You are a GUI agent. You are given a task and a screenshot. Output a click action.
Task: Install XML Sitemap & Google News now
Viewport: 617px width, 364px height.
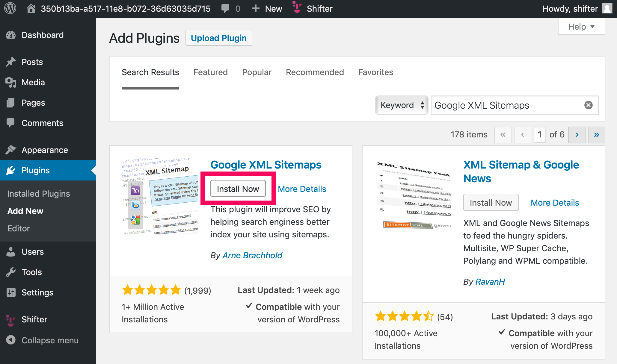click(x=491, y=203)
